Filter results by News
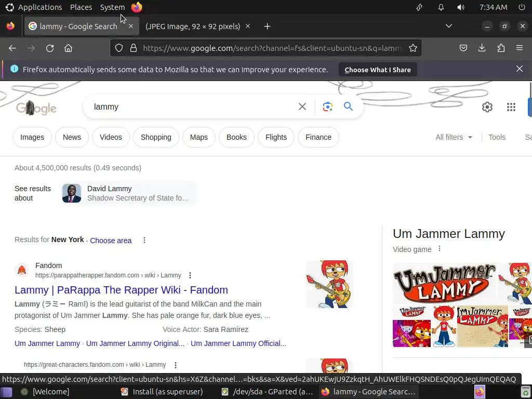The height and width of the screenshot is (399, 532). tap(72, 137)
